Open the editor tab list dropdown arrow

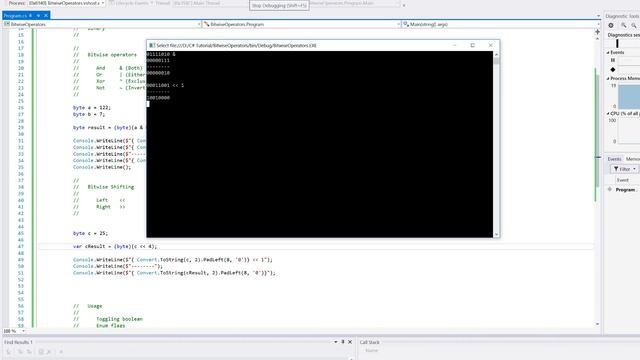tap(598, 16)
